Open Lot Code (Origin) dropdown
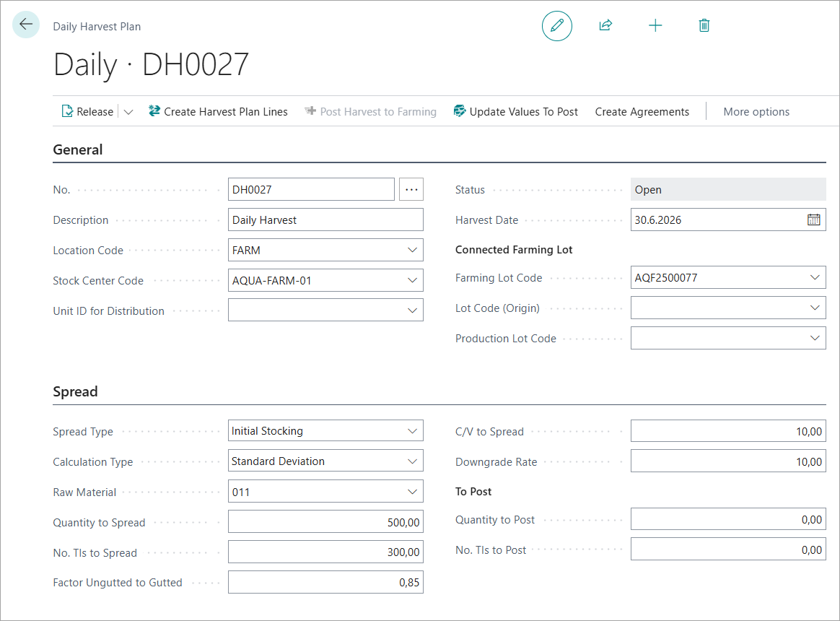 814,308
